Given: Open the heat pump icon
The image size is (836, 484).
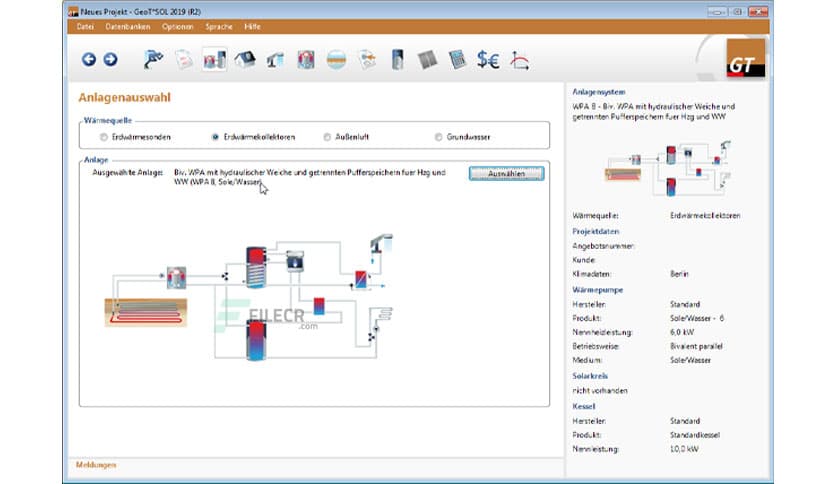Looking at the screenshot, I should (x=306, y=60).
